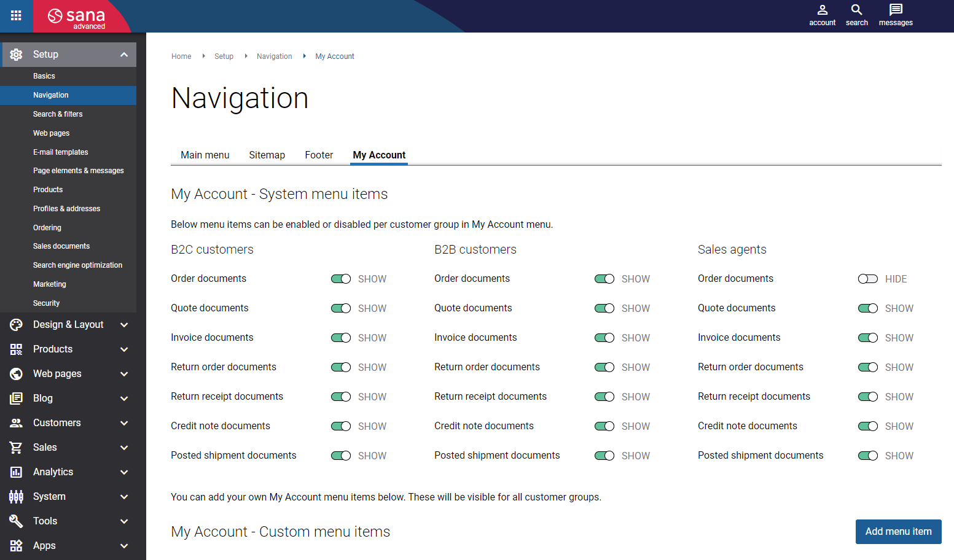Image resolution: width=954 pixels, height=560 pixels.
Task: Toggle Sales agents Invoice documents switch
Action: [x=868, y=338]
